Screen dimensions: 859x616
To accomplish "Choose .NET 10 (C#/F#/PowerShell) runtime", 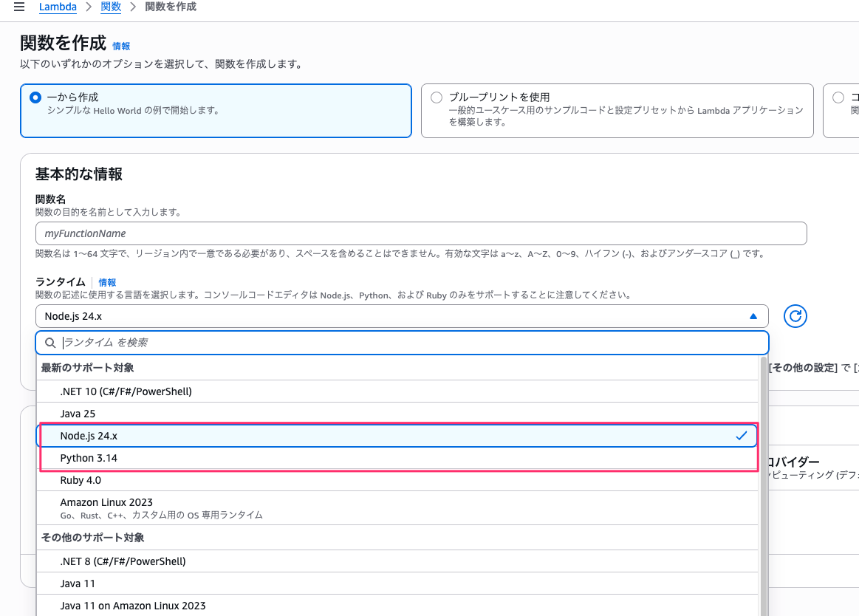I will point(397,391).
